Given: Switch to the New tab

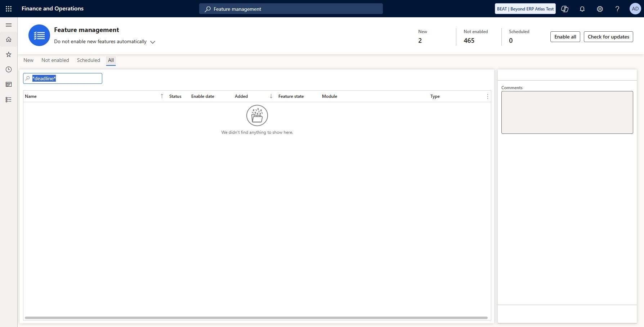Looking at the screenshot, I should point(28,60).
